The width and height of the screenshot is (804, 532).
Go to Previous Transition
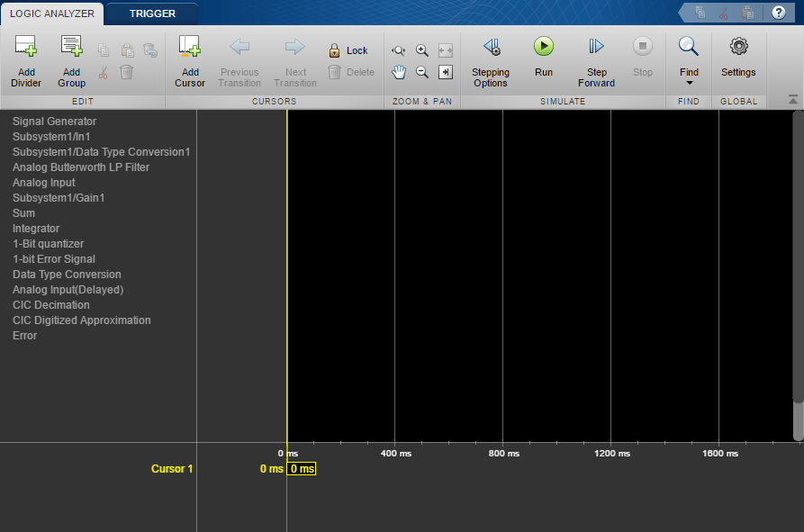[239, 61]
